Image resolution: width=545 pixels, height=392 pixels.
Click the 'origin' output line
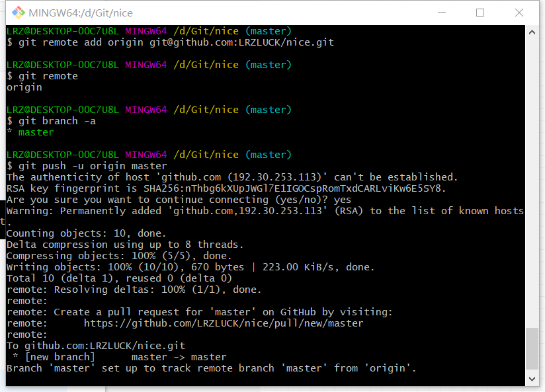click(24, 87)
